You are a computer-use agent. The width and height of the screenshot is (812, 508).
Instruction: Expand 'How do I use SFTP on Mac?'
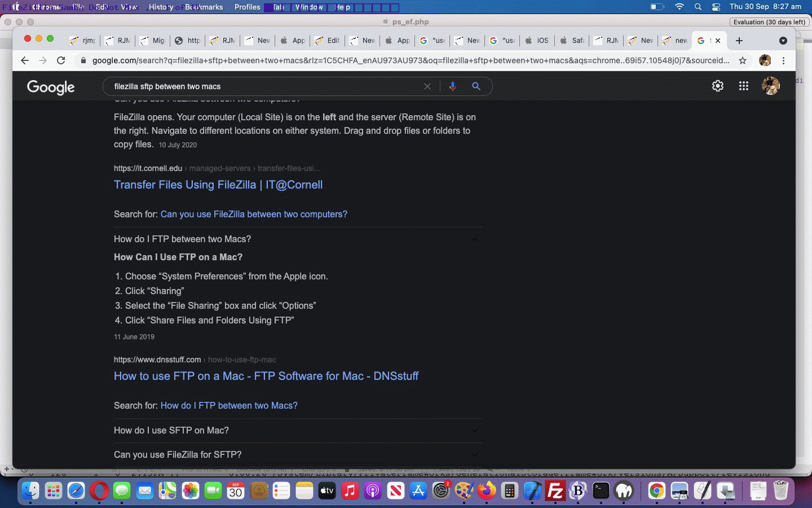(298, 431)
